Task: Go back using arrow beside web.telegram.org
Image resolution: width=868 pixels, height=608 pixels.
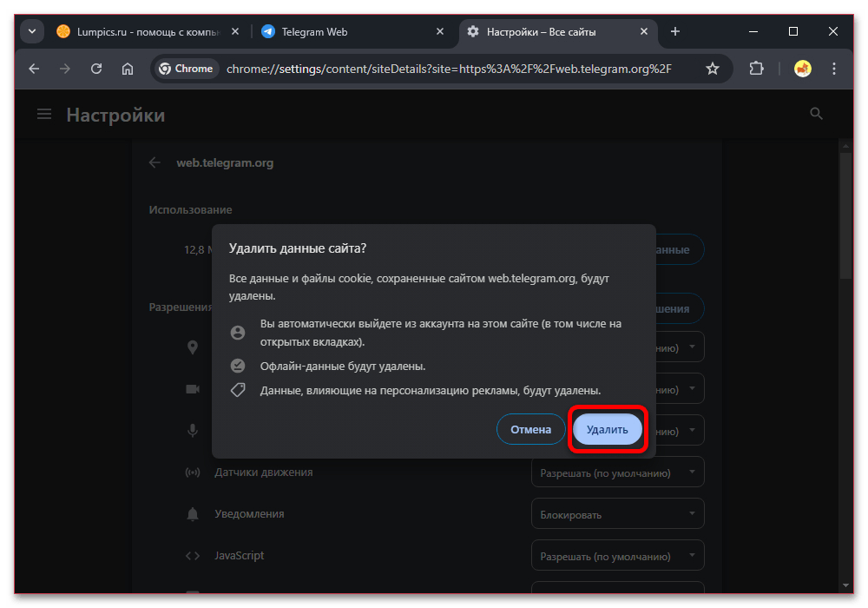Action: 155,162
